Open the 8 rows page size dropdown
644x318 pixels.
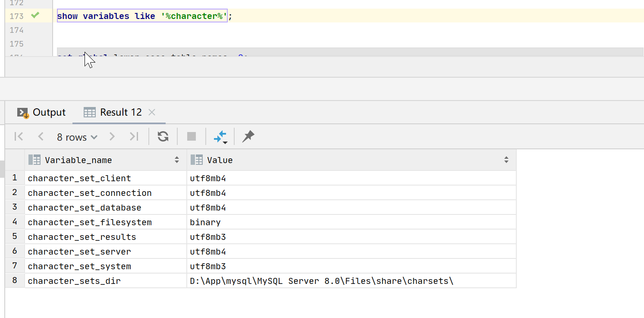coord(77,137)
